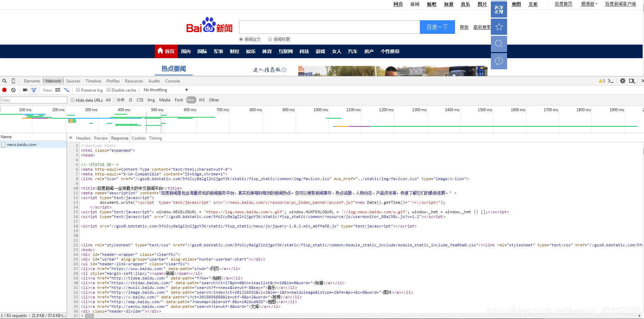This screenshot has width=644, height=319.
Task: Select the Img filter type
Action: click(151, 100)
